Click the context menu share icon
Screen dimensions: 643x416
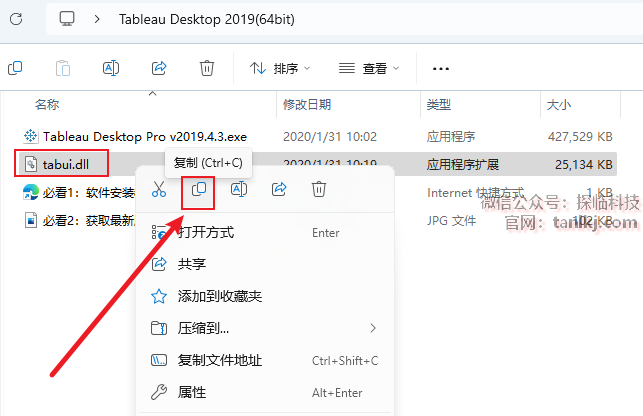pyautogui.click(x=279, y=189)
